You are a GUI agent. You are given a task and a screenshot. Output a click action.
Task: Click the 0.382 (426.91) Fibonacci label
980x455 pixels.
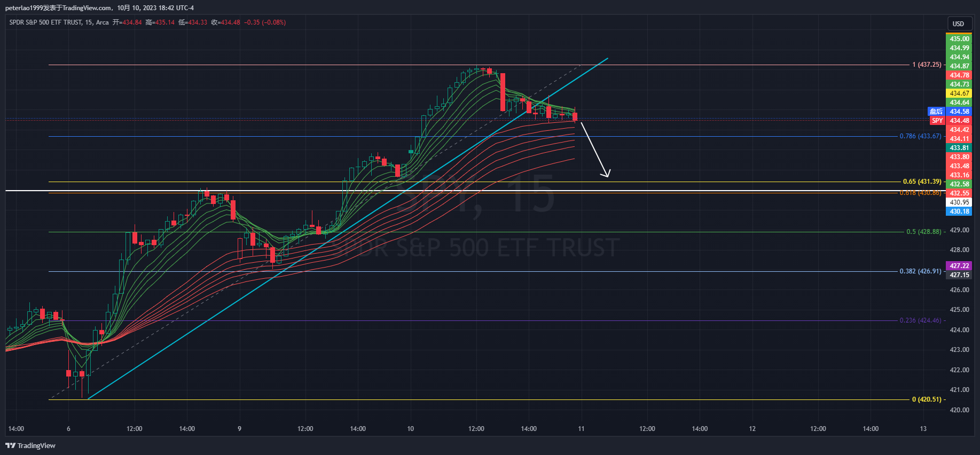coord(920,271)
